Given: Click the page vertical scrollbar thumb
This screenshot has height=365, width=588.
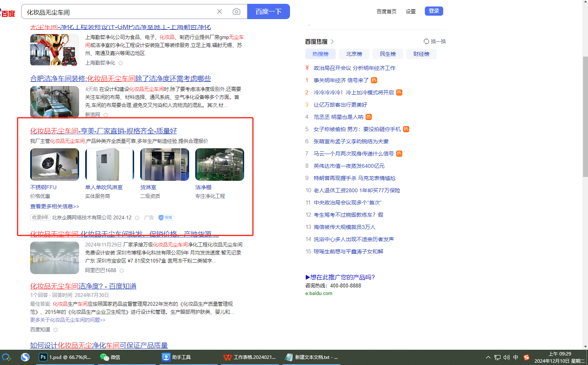Looking at the screenshot, I should click(x=585, y=117).
